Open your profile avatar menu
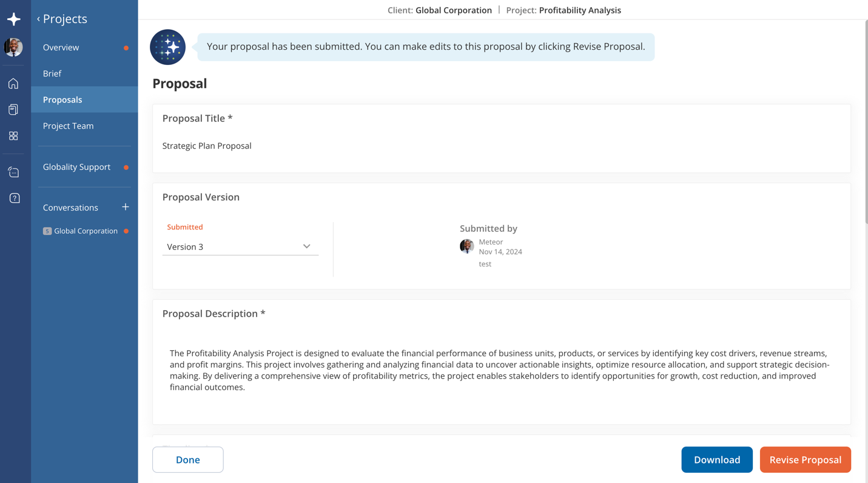 13,47
